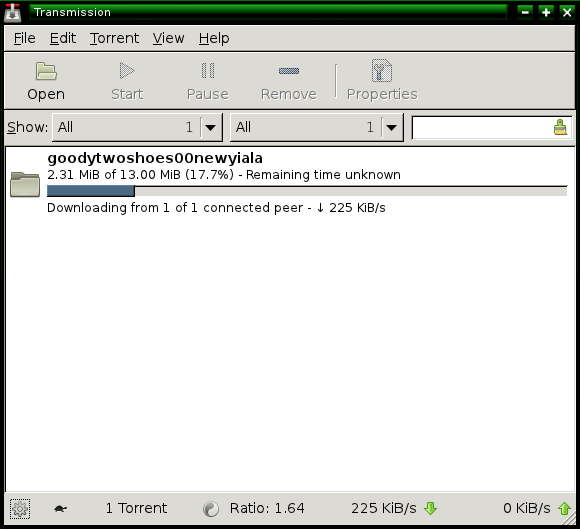The width and height of the screenshot is (580, 529).
Task: Clear the filter with the broom icon
Action: pyautogui.click(x=560, y=127)
